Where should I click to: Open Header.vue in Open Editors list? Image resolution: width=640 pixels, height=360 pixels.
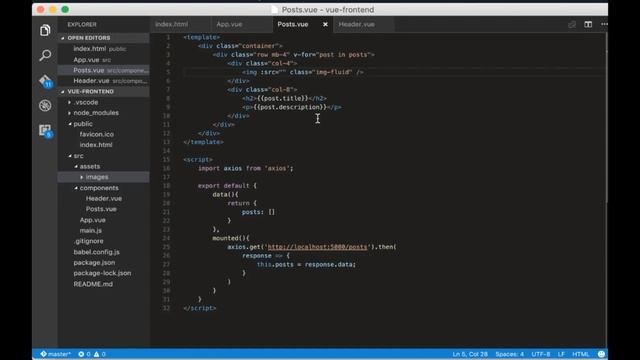[x=104, y=81]
